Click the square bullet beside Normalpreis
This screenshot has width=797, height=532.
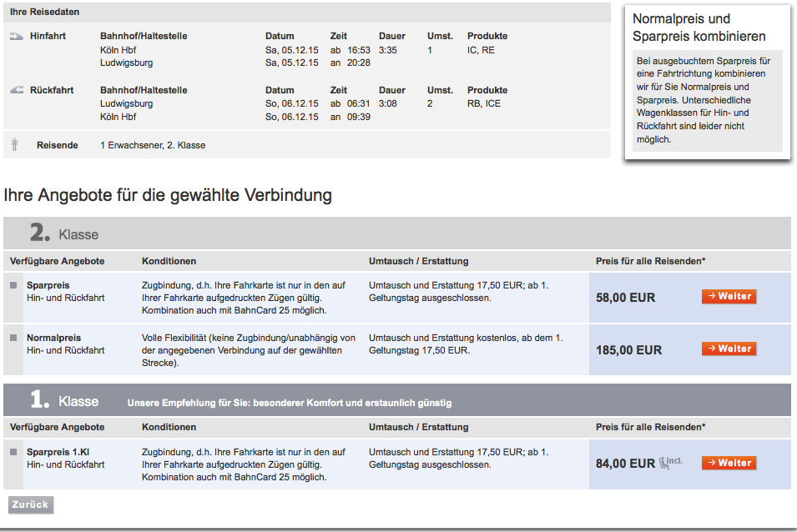tap(13, 338)
